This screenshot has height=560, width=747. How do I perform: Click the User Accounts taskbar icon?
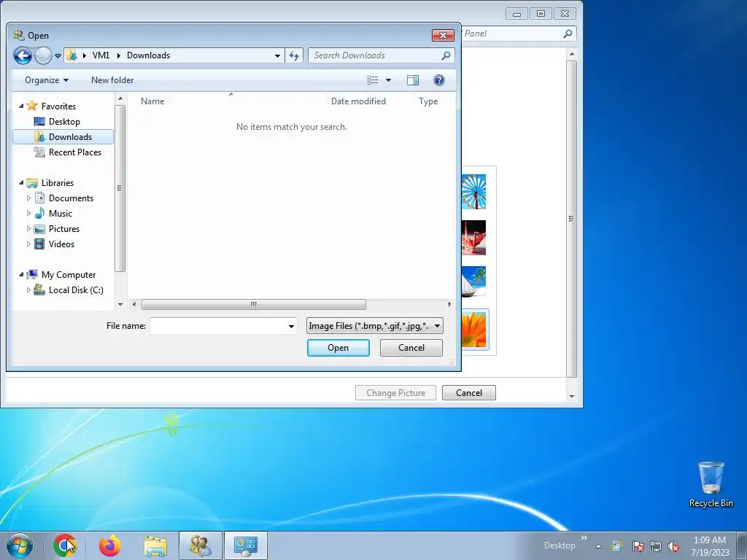pos(200,545)
